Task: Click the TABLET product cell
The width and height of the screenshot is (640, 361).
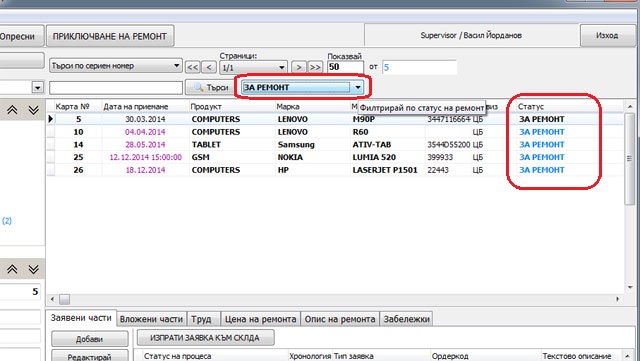Action: click(206, 145)
